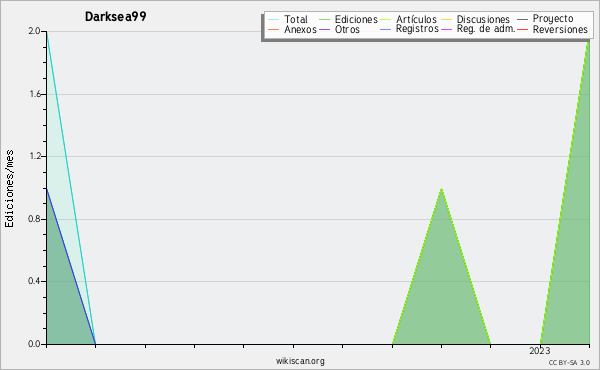Click the Reversiones red line swatch
Image resolution: width=600 pixels, height=370 pixels.
(523, 29)
